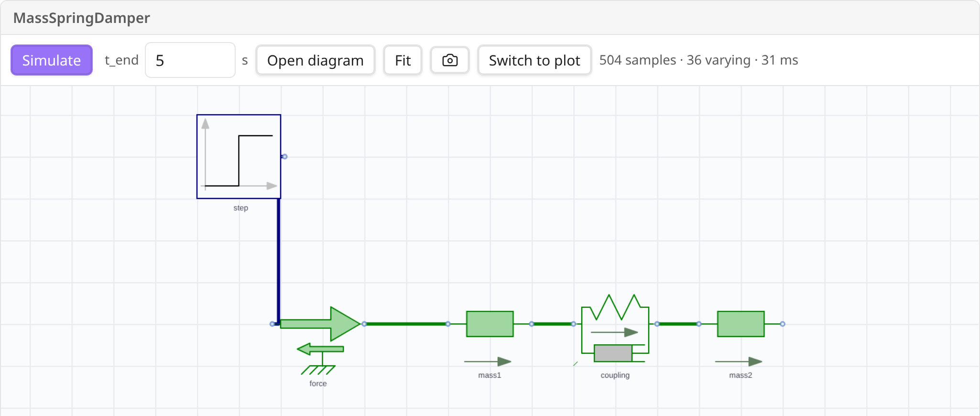The height and width of the screenshot is (416, 980).
Task: Click the damper gray piston in coupling
Action: (613, 353)
